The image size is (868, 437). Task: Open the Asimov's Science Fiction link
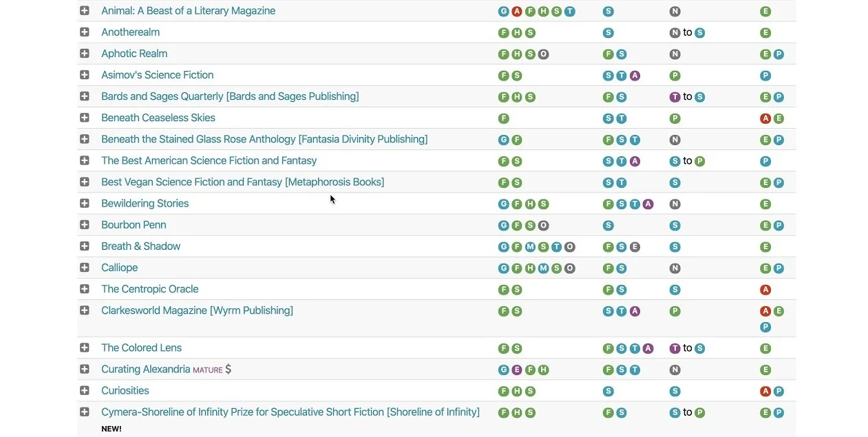point(157,75)
